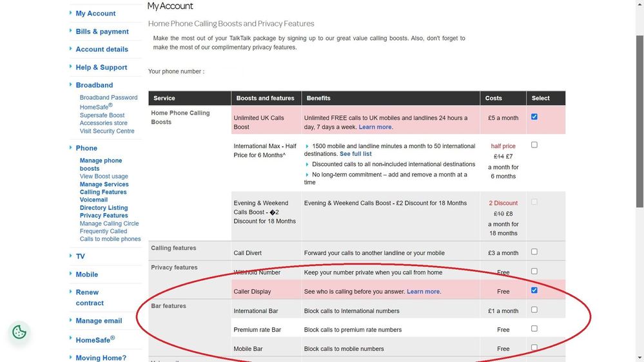Go to Account details
Viewport: 644px width, 362px height.
(102, 49)
